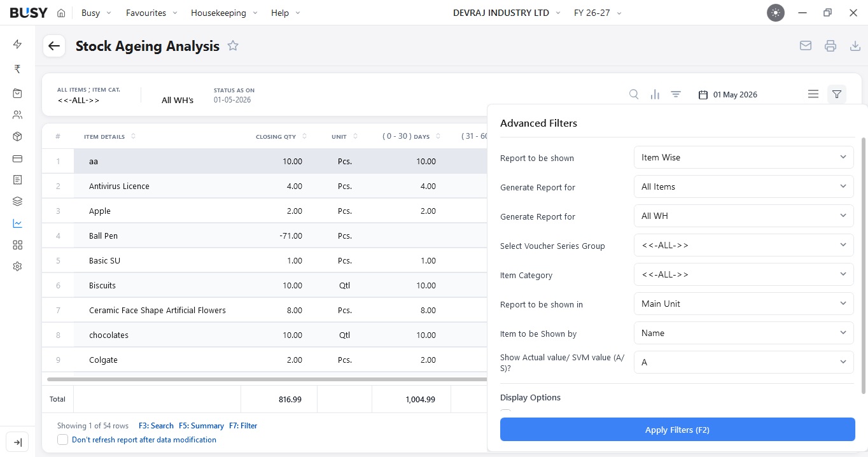Close advanced filters via funnel icon
Image resolution: width=868 pixels, height=457 pixels.
(837, 94)
